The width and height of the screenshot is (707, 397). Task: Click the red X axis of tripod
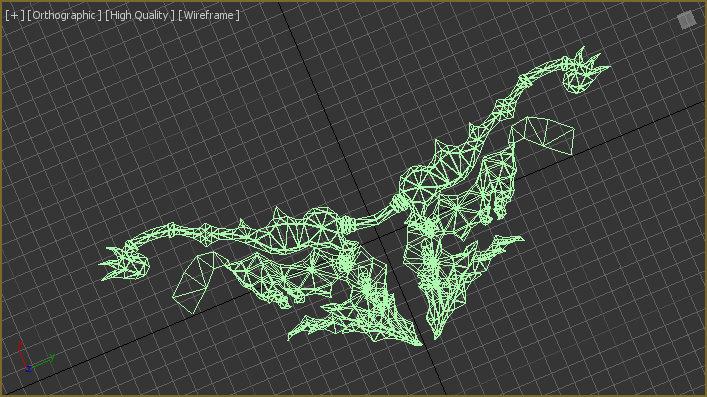[x=22, y=355]
